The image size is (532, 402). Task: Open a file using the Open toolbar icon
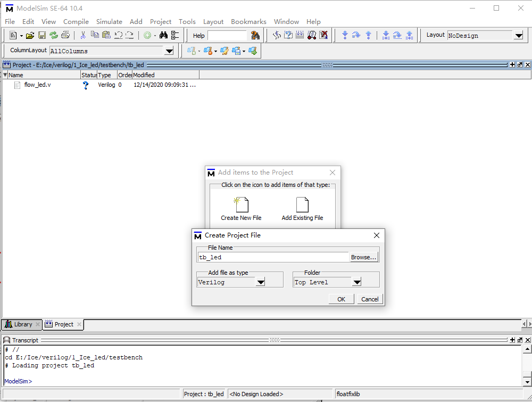click(29, 34)
